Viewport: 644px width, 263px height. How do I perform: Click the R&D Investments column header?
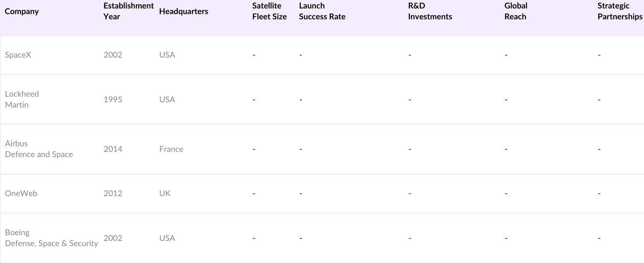point(429,11)
